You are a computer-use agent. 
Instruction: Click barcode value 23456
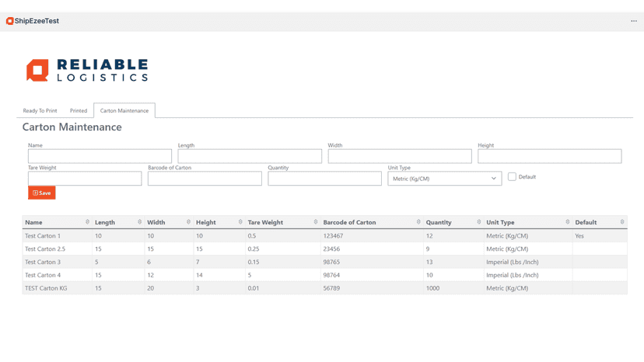pyautogui.click(x=331, y=249)
